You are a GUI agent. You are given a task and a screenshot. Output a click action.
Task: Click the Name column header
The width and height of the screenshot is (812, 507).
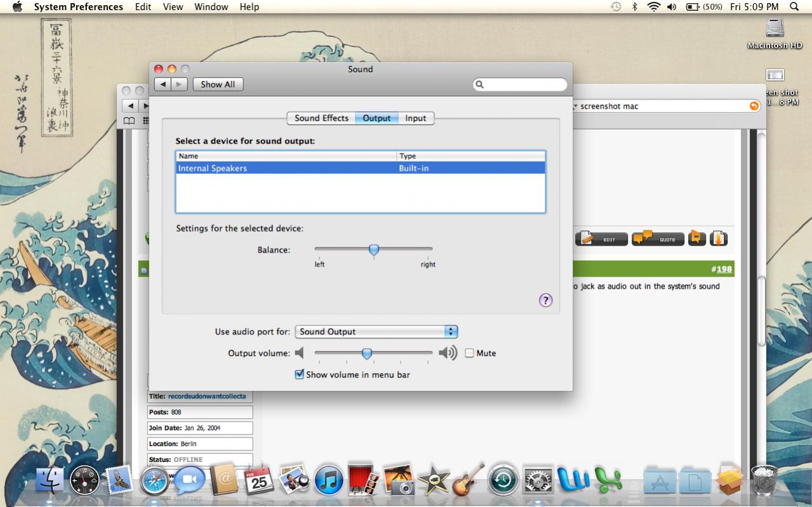pos(286,156)
